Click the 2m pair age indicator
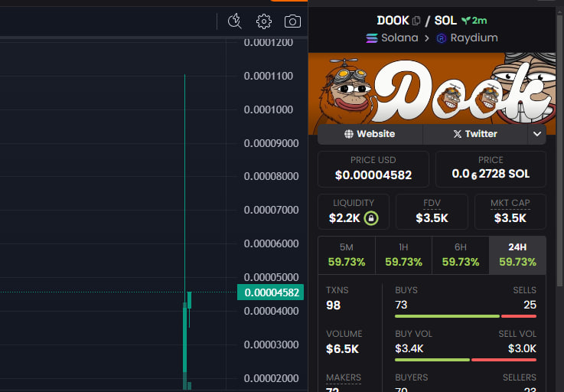Screen dimensions: 564x392 [x=474, y=21]
